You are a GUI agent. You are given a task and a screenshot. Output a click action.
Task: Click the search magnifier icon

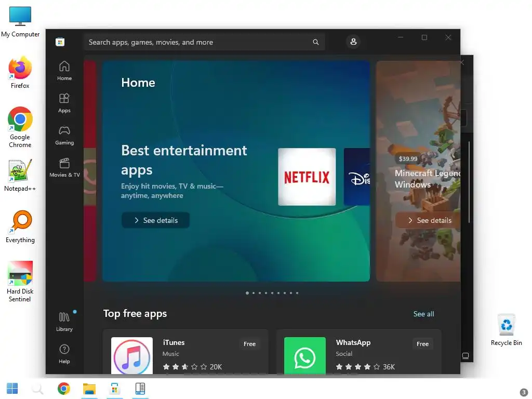pyautogui.click(x=315, y=42)
